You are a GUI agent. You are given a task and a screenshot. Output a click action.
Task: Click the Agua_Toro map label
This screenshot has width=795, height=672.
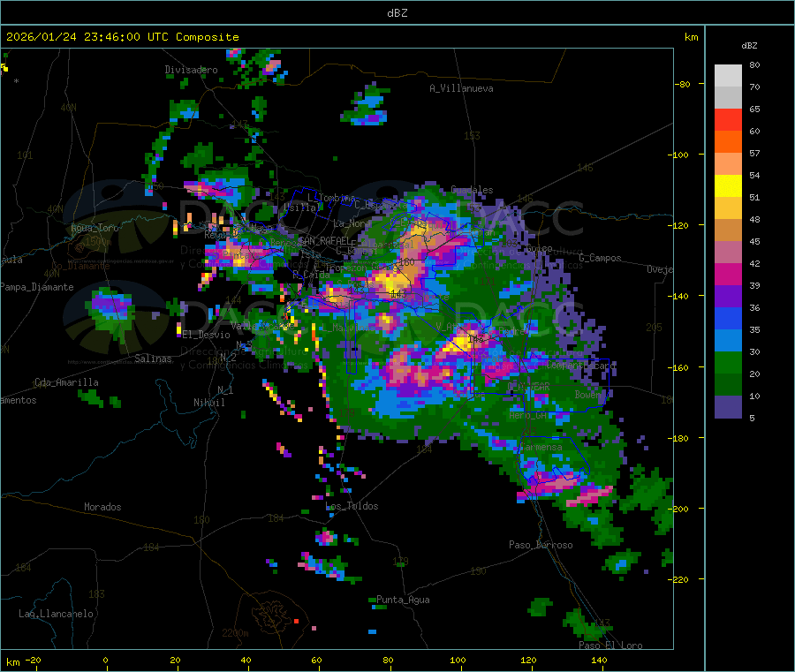[95, 228]
